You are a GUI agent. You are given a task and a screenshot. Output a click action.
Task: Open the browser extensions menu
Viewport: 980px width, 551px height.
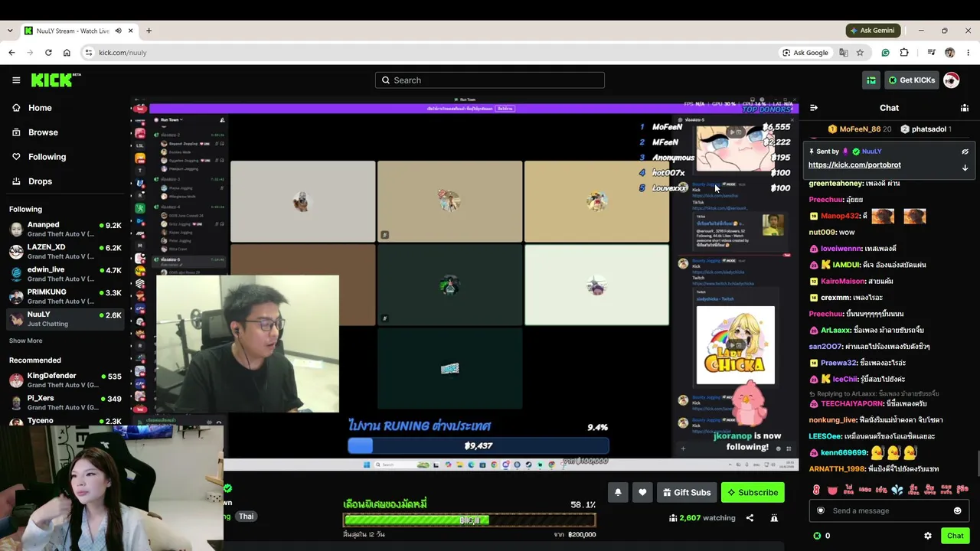click(x=904, y=53)
